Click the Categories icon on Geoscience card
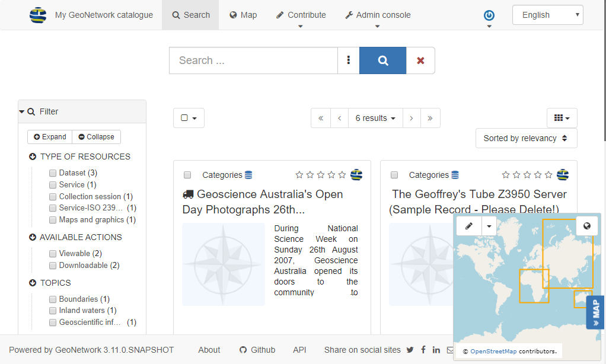 248,175
